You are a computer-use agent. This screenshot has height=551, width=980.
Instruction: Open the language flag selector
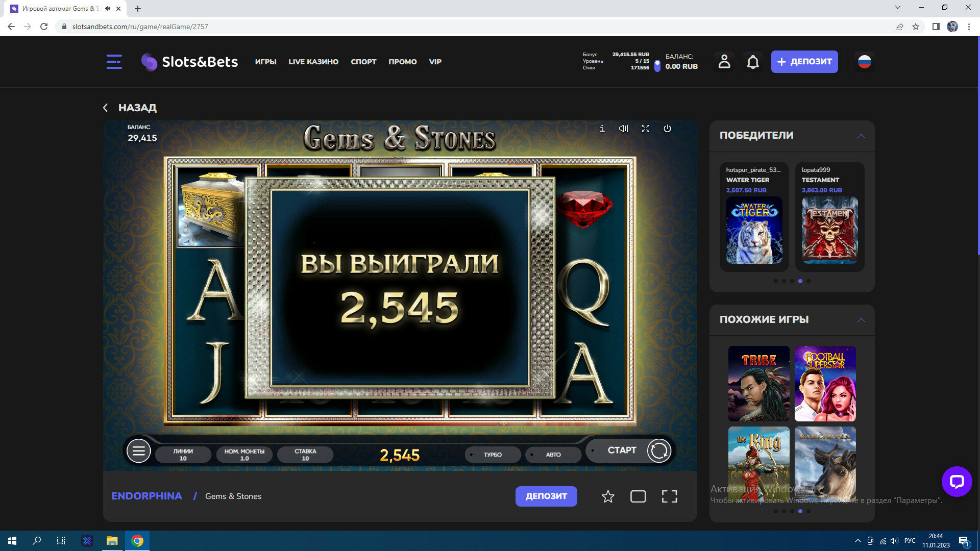point(864,62)
